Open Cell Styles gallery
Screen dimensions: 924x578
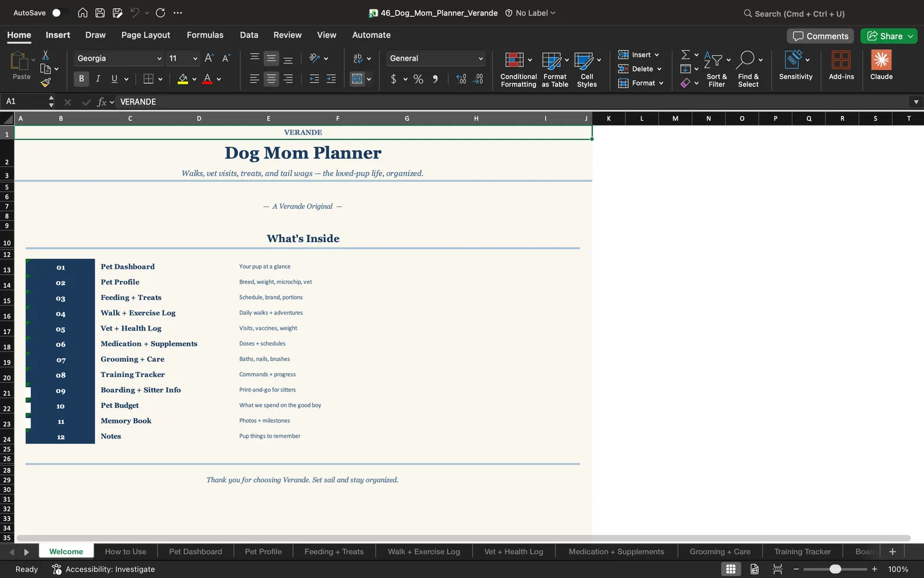(x=587, y=69)
